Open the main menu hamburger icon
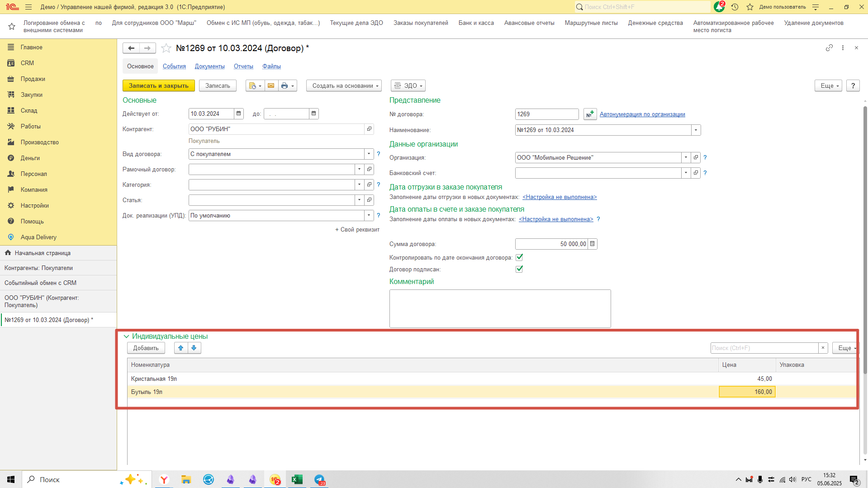Screen dimensions: 868x488 28,7
